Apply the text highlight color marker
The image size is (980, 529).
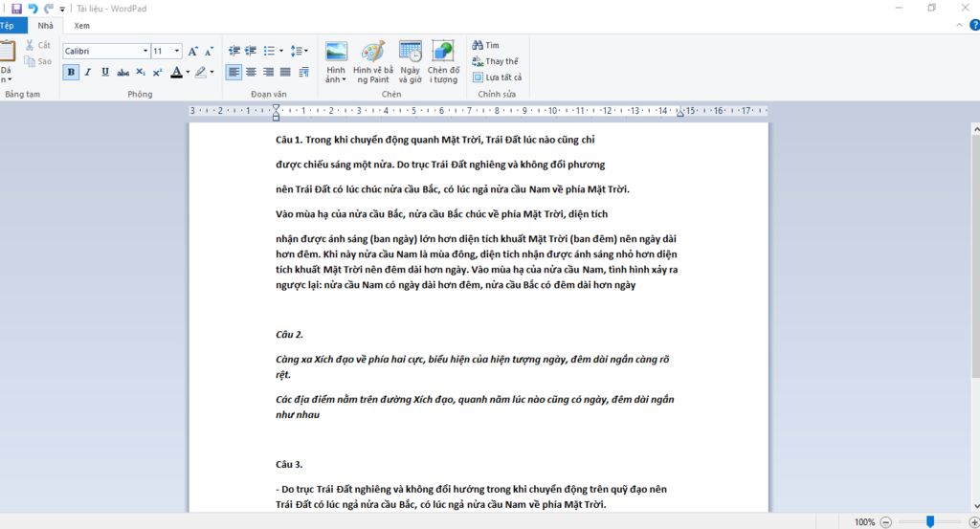pos(200,73)
